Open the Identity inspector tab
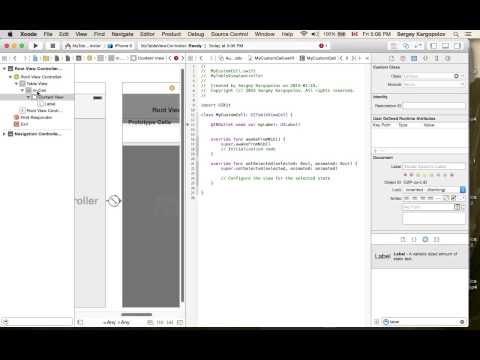Viewport: 480px width, 360px height. pos(414,58)
